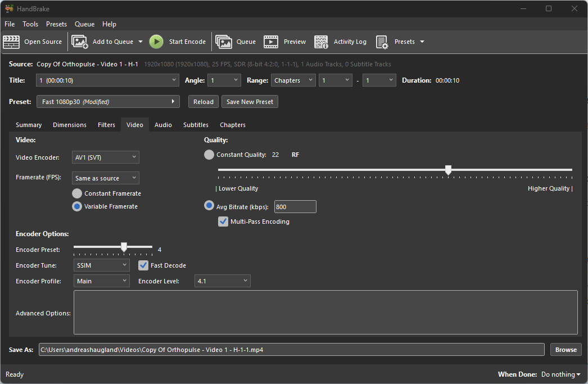Click the Open Source label
This screenshot has width=588, height=384.
(43, 42)
